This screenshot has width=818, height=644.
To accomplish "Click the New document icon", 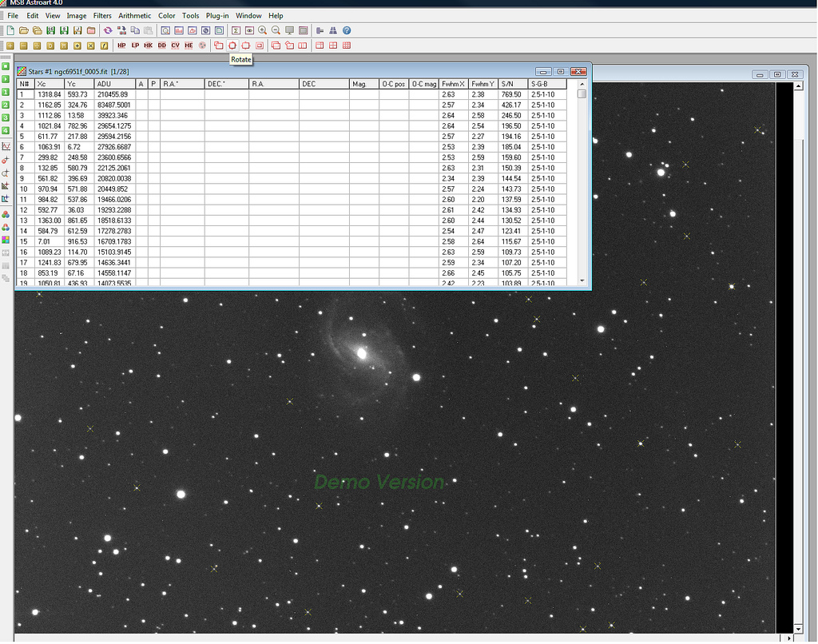I will tap(10, 31).
